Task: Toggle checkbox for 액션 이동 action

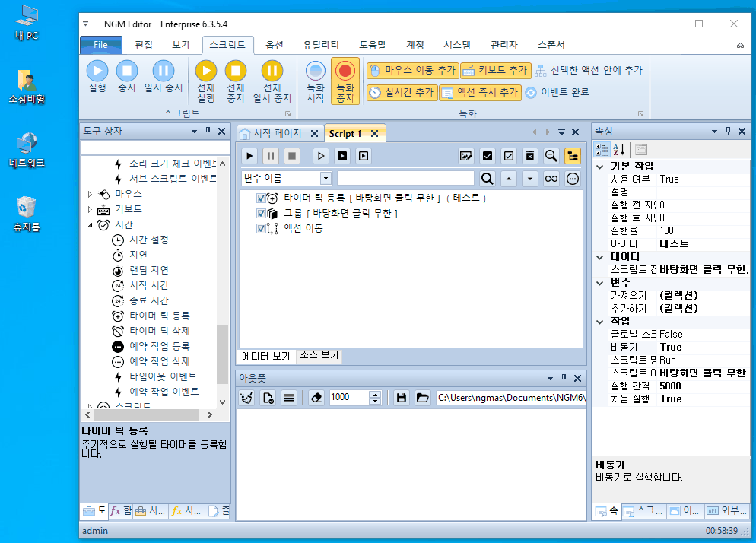Action: pyautogui.click(x=261, y=229)
